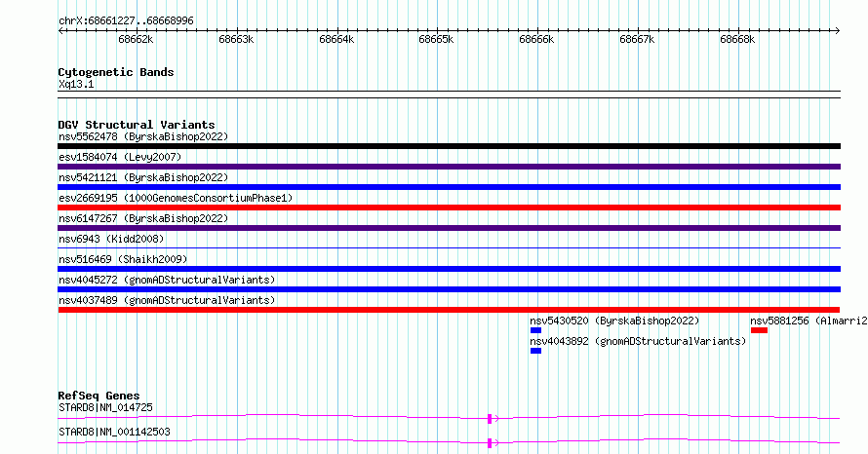Click the 68664k ruler tick label
Screen dimensions: 868x454
tap(336, 40)
